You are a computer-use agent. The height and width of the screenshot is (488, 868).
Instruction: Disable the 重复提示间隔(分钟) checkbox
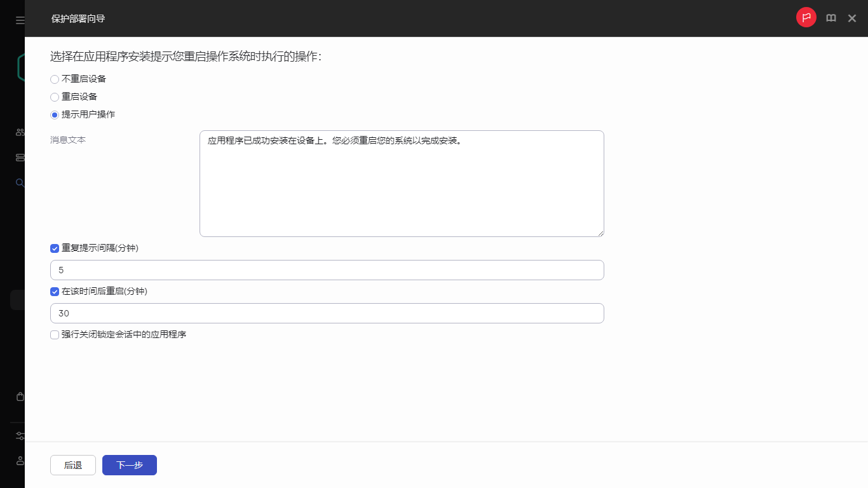55,248
